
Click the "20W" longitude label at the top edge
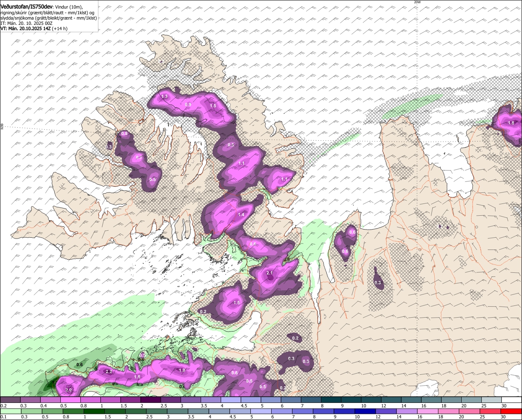click(417, 2)
